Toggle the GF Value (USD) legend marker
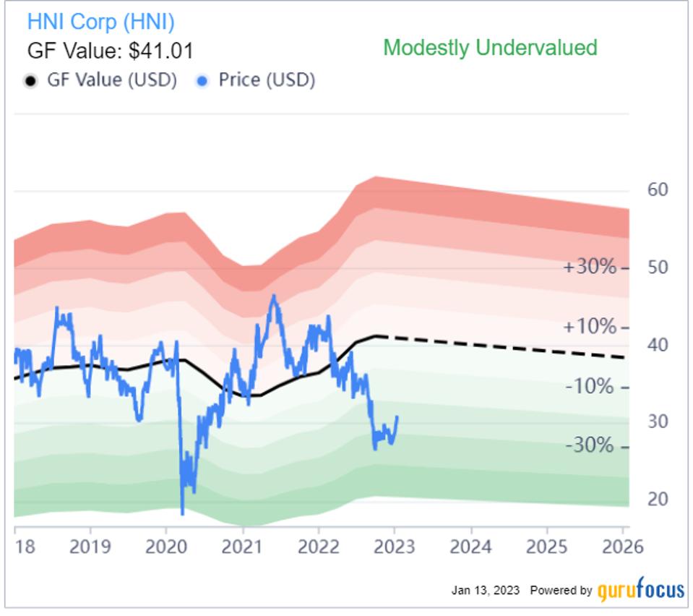Viewport: 693px width, 616px height. pos(100,80)
